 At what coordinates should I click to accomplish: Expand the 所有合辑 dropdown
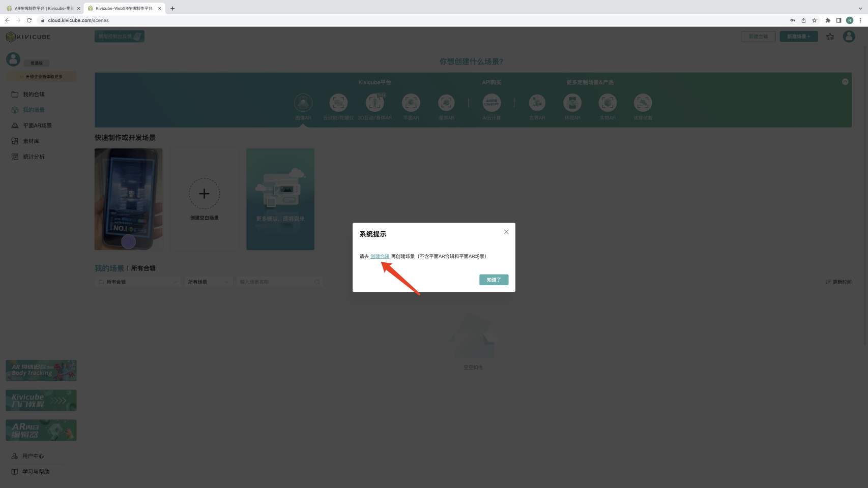click(x=138, y=282)
